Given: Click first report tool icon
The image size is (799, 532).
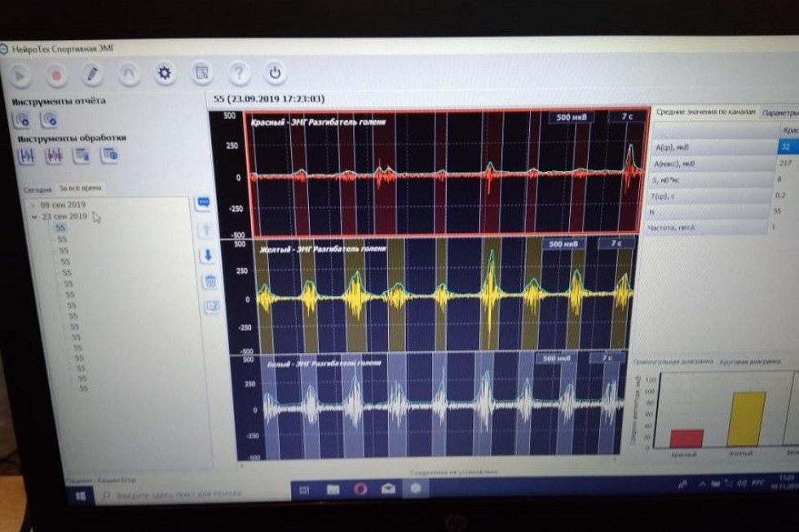Looking at the screenshot, I should [22, 120].
